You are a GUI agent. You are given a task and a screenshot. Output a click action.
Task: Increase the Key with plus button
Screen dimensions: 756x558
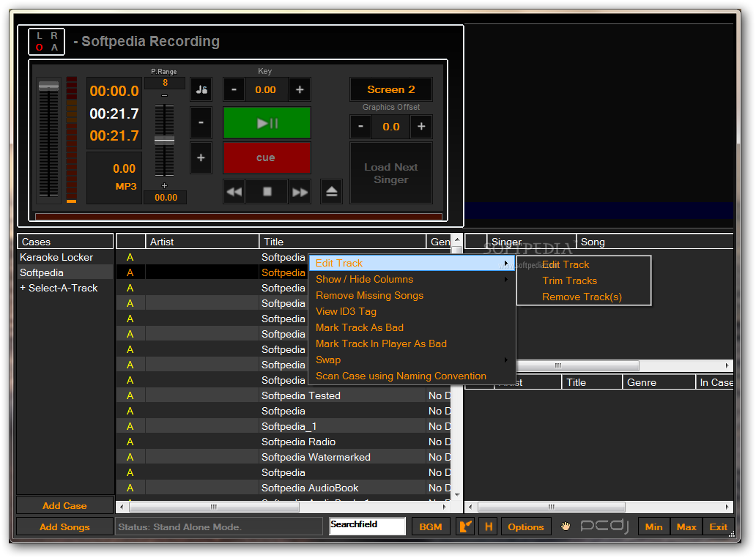point(300,89)
